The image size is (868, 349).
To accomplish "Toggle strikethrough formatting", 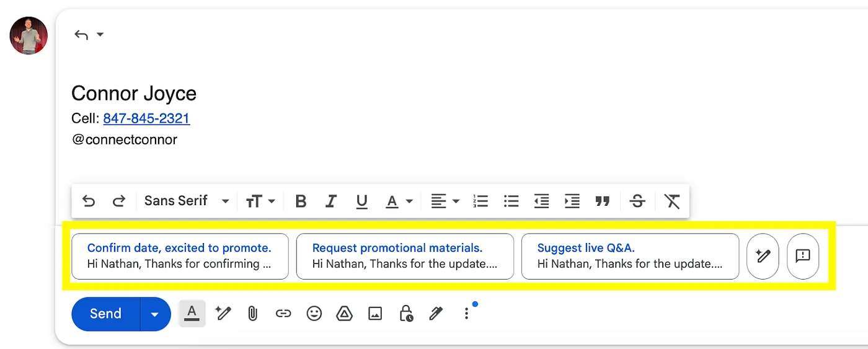I will [637, 201].
